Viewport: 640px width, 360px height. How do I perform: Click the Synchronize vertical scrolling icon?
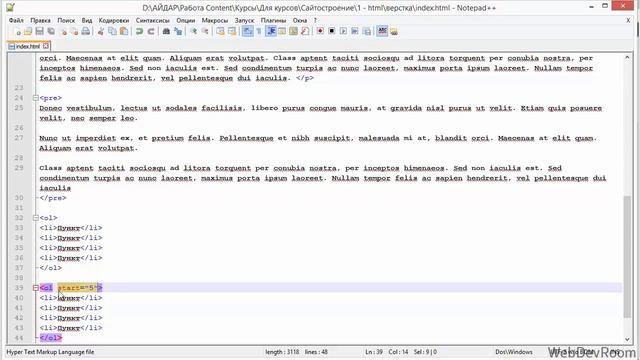pos(220,31)
